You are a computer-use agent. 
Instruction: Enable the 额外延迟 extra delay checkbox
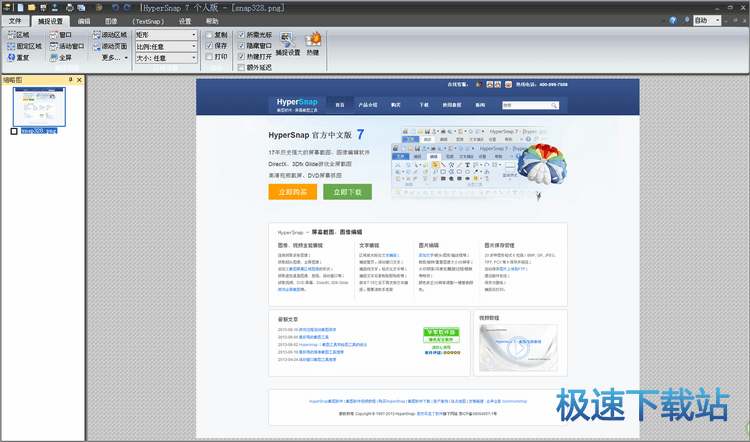coord(241,67)
